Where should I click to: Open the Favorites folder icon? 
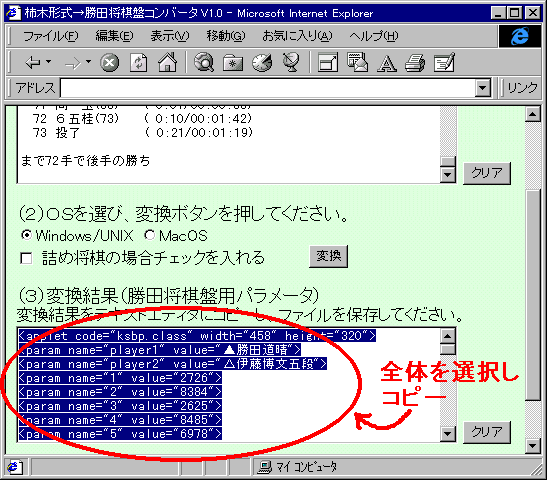(233, 63)
